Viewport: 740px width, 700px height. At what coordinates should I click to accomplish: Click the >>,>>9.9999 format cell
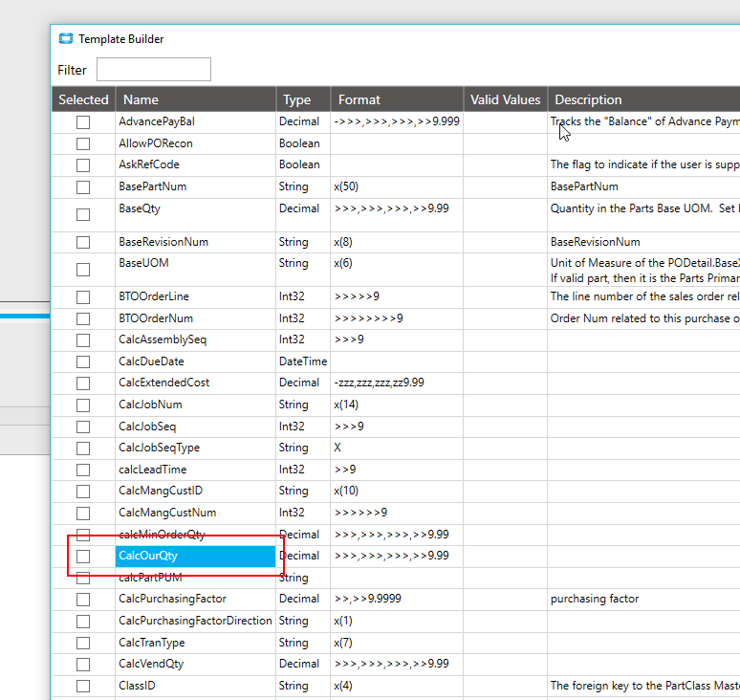397,599
